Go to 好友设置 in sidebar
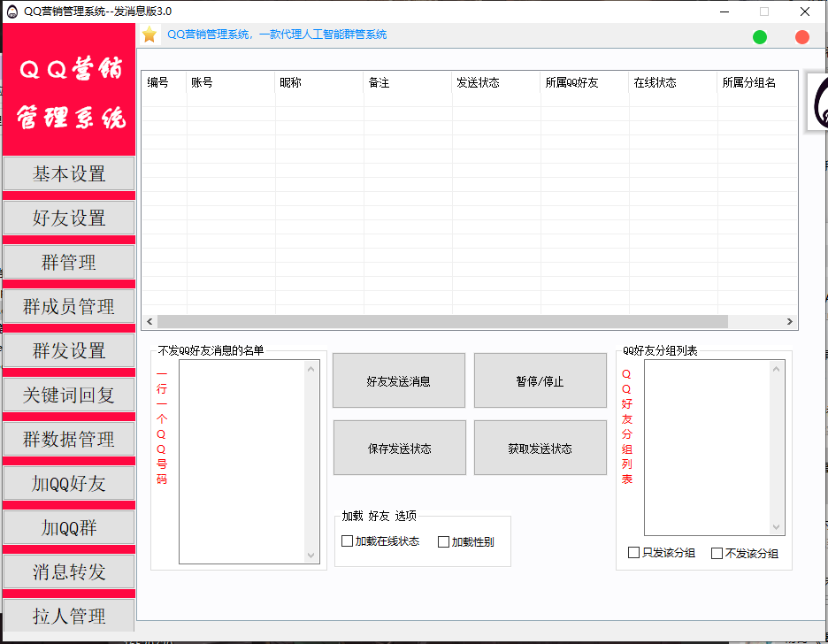 (x=69, y=218)
